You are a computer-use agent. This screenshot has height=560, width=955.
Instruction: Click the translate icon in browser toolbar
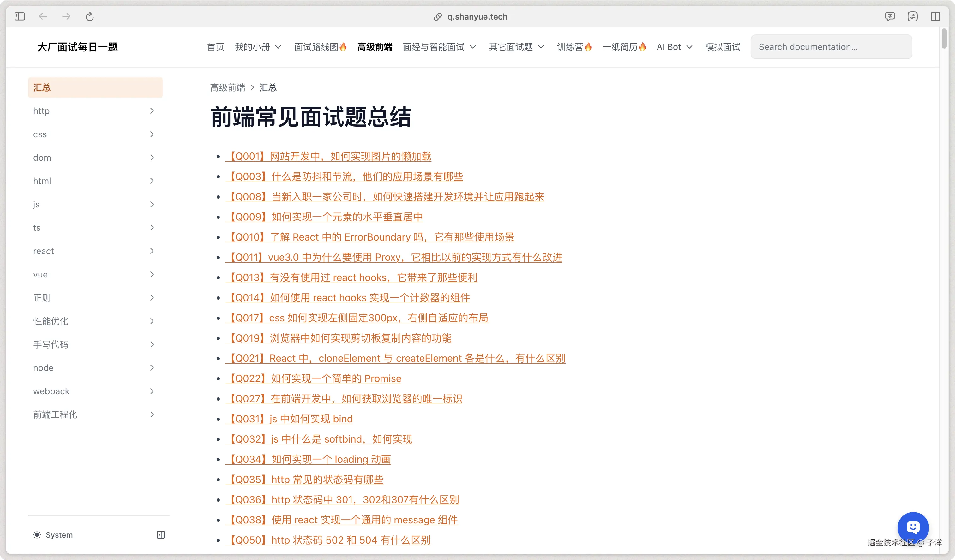pos(890,16)
